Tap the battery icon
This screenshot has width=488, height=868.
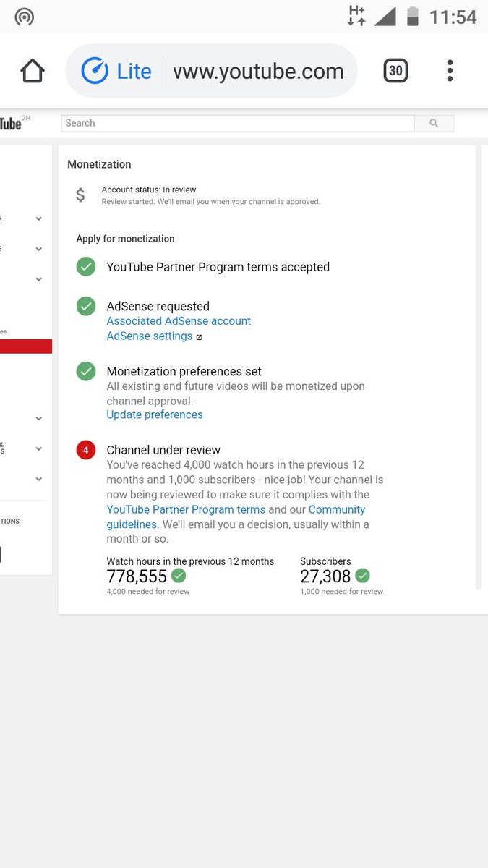pyautogui.click(x=412, y=16)
